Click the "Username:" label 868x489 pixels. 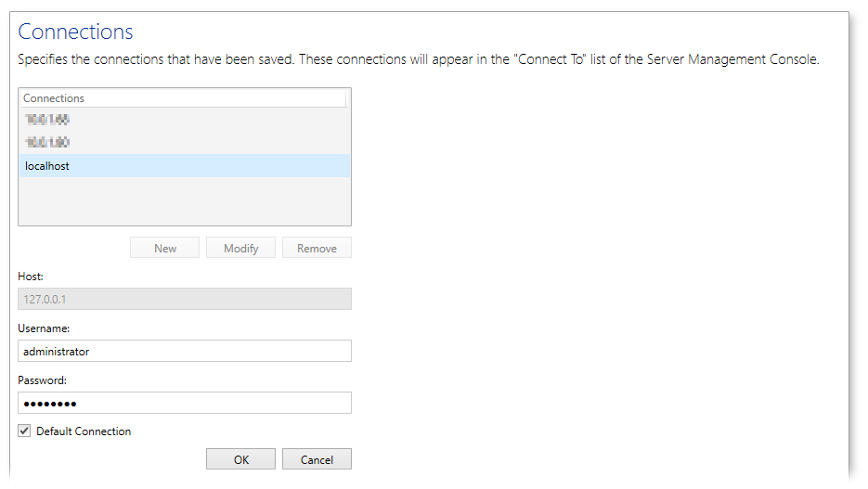tap(44, 328)
